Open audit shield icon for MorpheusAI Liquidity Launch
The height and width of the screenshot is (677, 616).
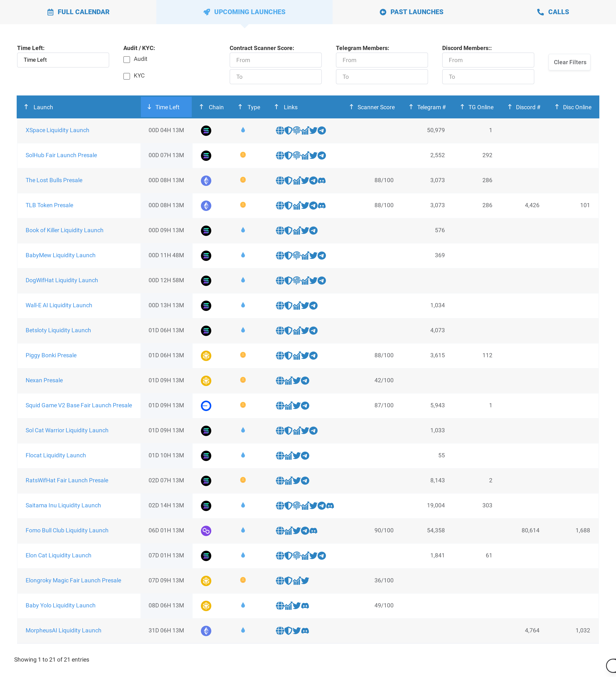288,631
